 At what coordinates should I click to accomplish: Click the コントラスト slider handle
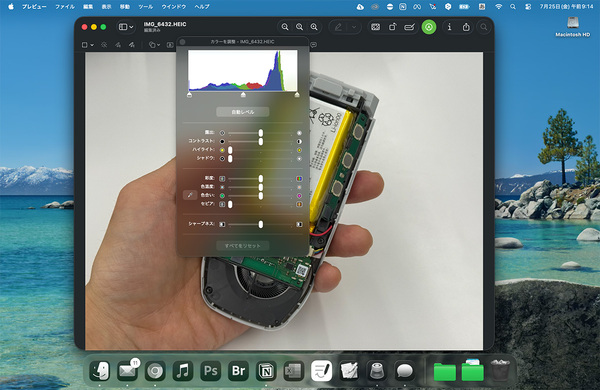[261, 141]
